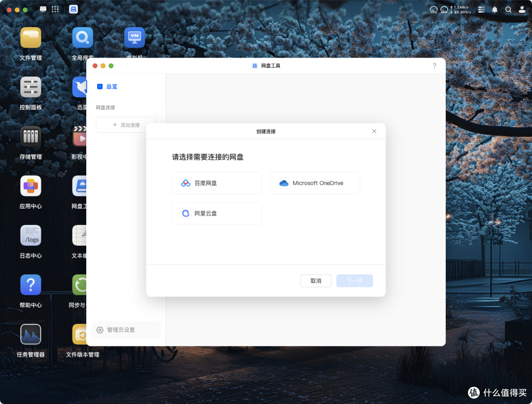532x404 pixels.
Task: Open the 存储管理 storage icon
Action: coord(31,137)
